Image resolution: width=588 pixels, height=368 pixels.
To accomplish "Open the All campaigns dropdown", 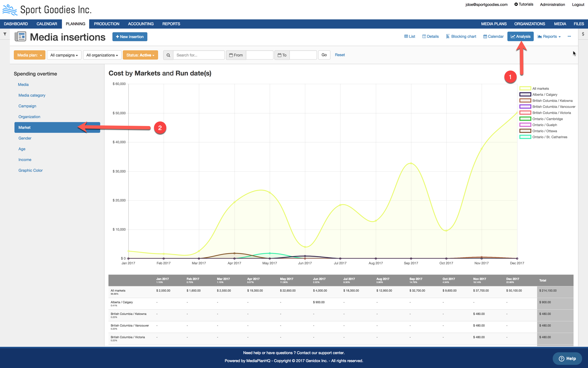I will click(64, 55).
